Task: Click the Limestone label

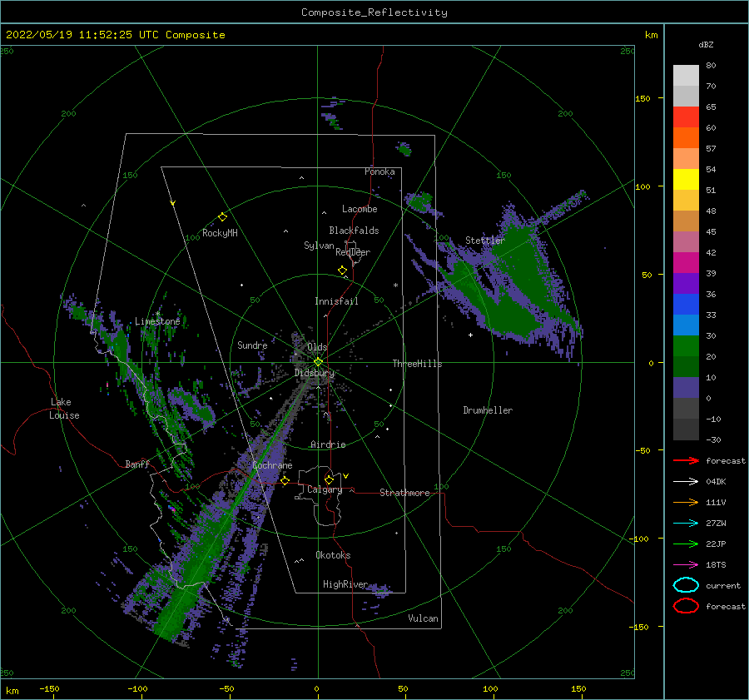Action: coord(157,321)
